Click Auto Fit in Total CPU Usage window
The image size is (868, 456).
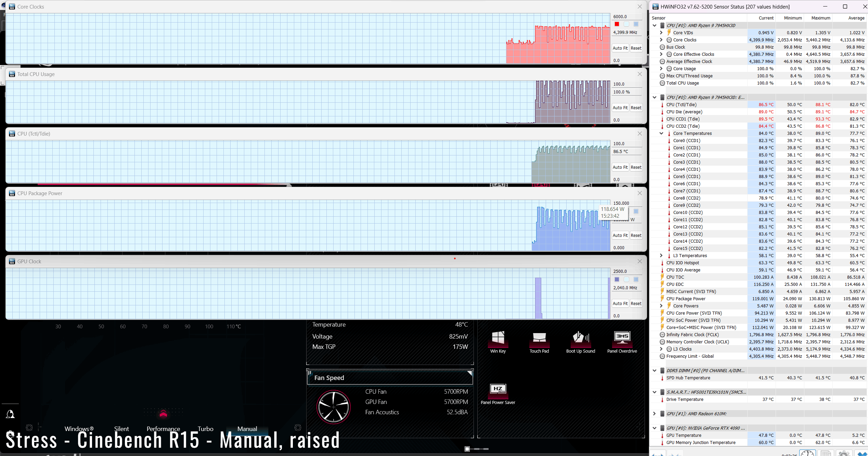[620, 108]
